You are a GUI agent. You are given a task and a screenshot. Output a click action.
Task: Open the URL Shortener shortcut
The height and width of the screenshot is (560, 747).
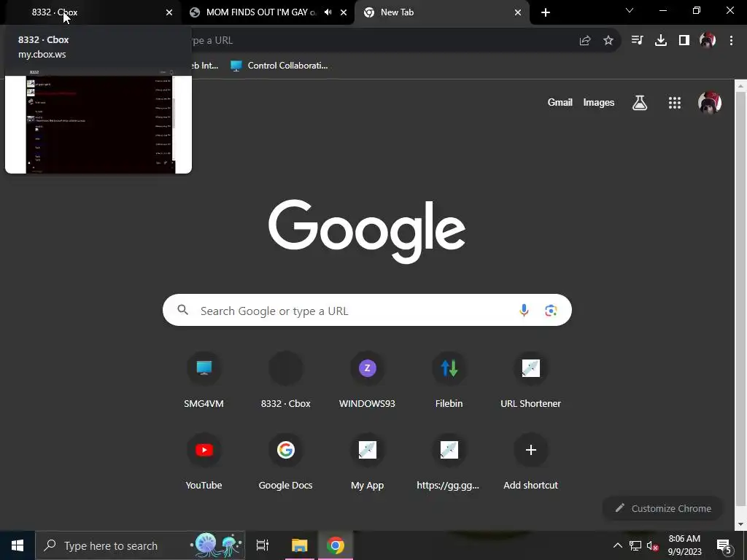point(531,380)
